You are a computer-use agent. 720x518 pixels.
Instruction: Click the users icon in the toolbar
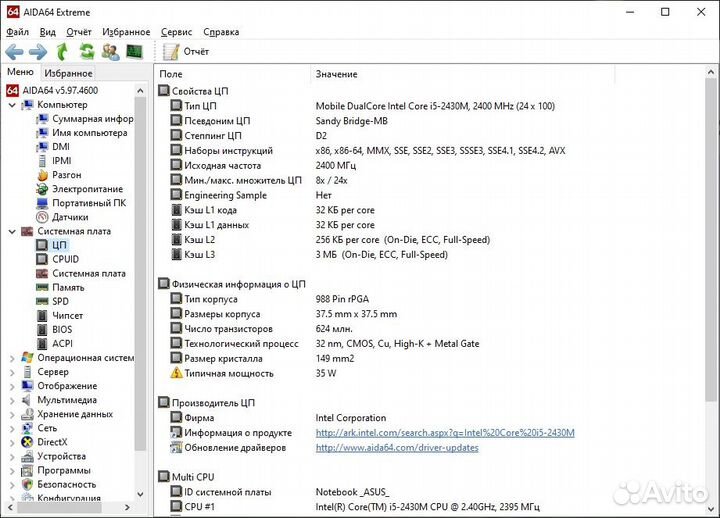(x=110, y=51)
